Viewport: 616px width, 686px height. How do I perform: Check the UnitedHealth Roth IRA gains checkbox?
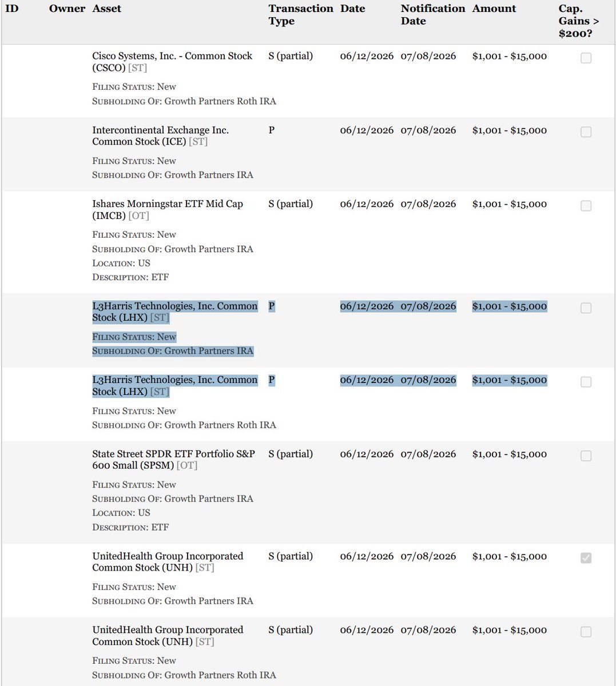[x=586, y=632]
